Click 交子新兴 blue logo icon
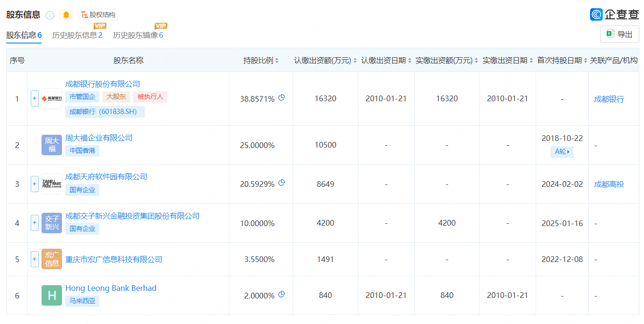The image size is (644, 324). click(52, 223)
